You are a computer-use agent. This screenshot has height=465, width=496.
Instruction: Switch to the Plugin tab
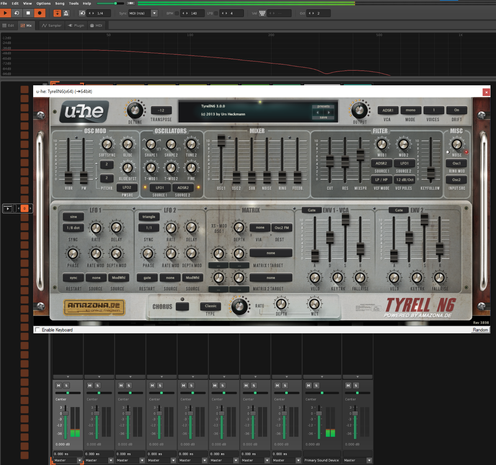click(76, 25)
